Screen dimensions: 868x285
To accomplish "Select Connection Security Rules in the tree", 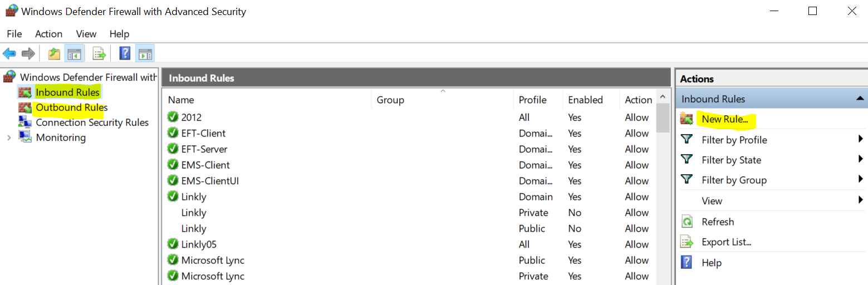I will [92, 122].
